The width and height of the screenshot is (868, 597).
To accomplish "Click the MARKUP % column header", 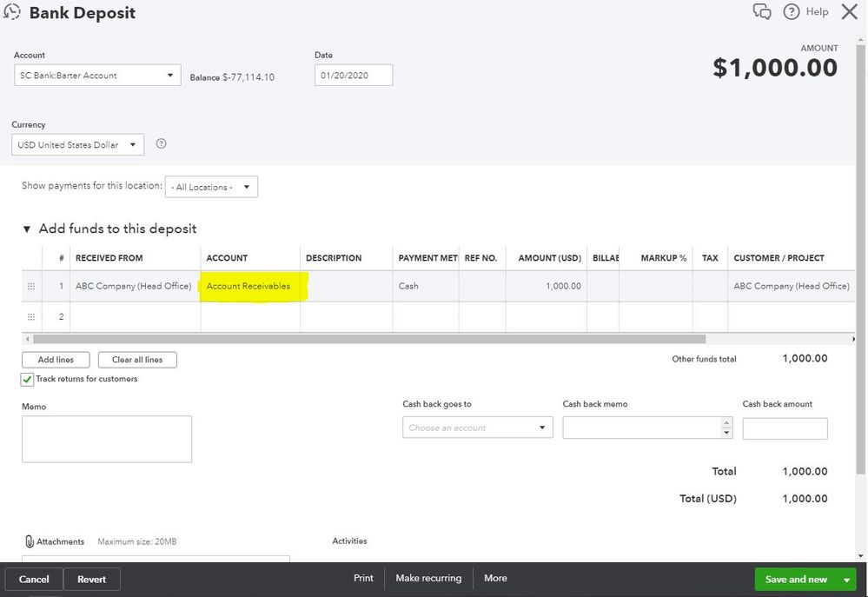I will coord(663,258).
